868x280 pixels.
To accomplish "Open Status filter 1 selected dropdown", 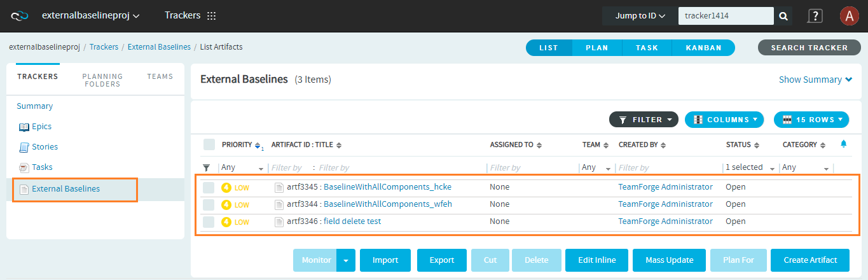I will (750, 167).
